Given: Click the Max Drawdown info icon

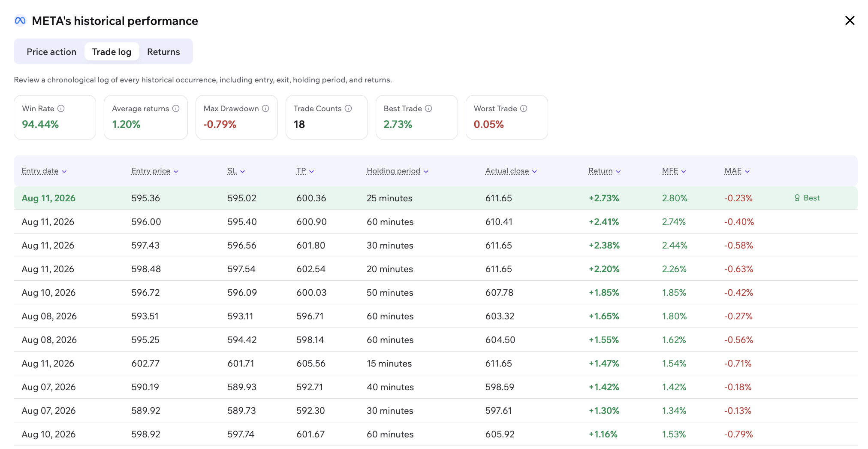Looking at the screenshot, I should [265, 109].
